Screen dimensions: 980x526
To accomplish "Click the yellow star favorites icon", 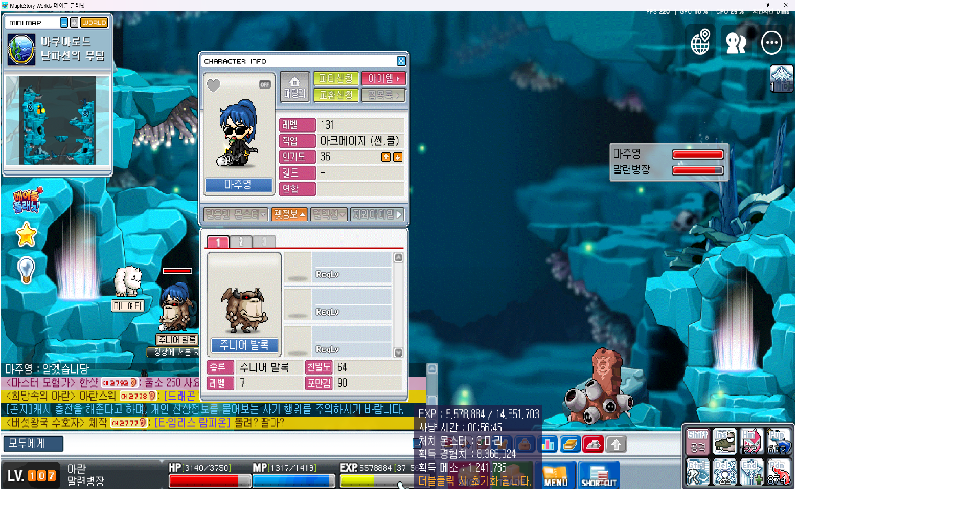I will tap(26, 235).
